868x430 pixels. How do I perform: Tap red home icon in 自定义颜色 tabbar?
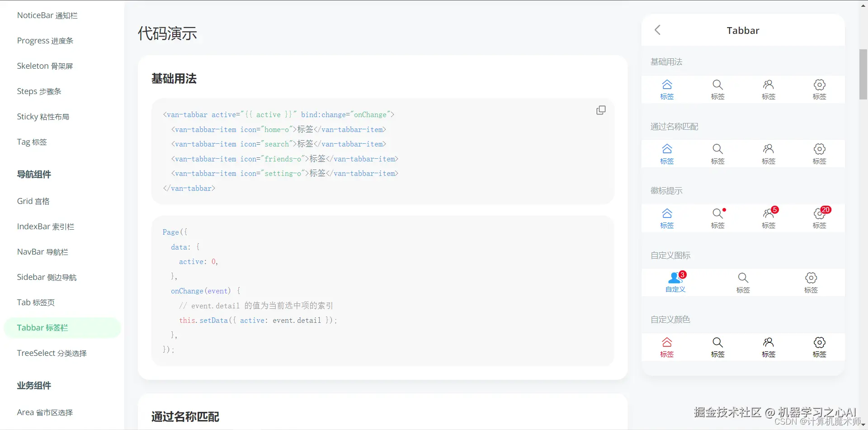tap(667, 342)
